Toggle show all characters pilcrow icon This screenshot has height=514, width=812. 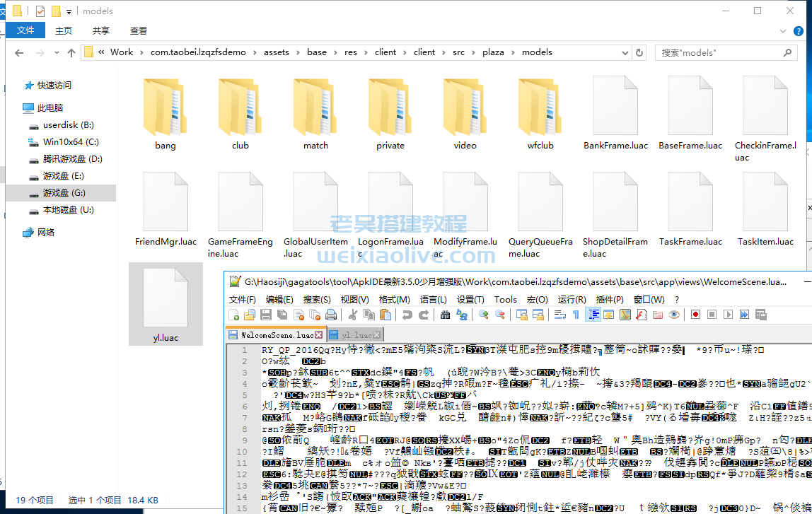[576, 315]
